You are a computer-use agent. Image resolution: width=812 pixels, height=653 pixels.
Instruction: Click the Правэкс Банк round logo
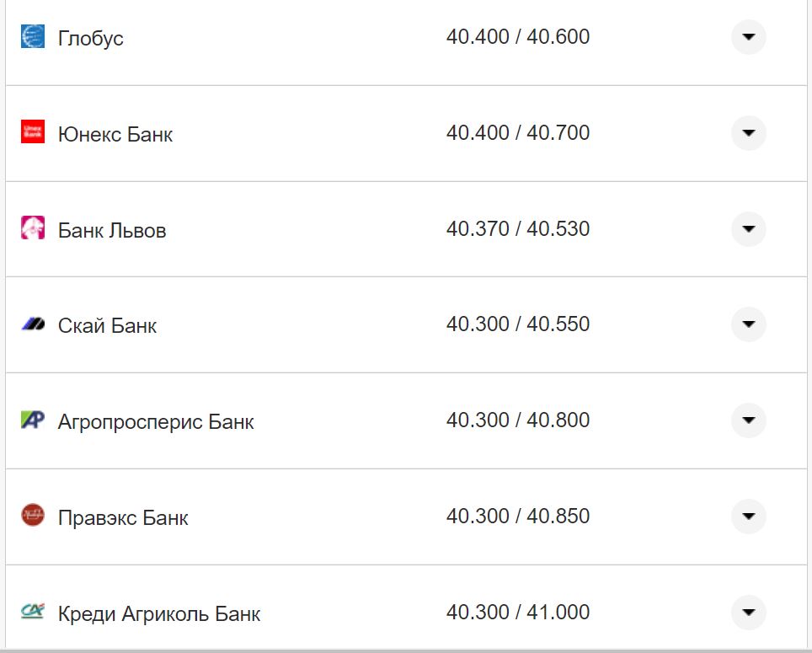[x=33, y=516]
